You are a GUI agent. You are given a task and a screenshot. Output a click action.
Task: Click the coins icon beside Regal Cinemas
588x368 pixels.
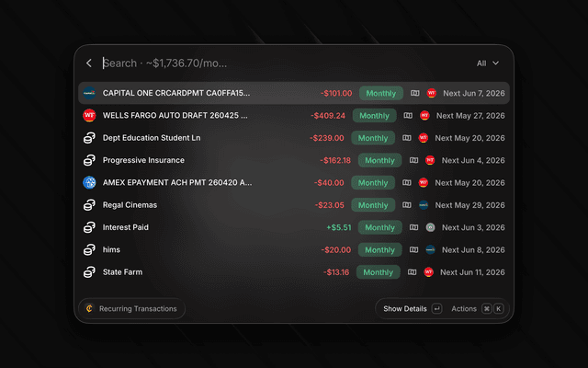click(89, 205)
